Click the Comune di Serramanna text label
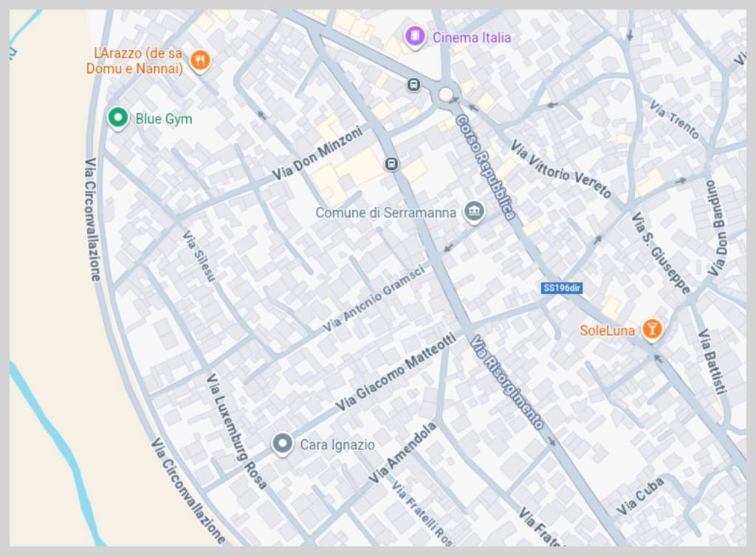756x556 pixels. [385, 213]
